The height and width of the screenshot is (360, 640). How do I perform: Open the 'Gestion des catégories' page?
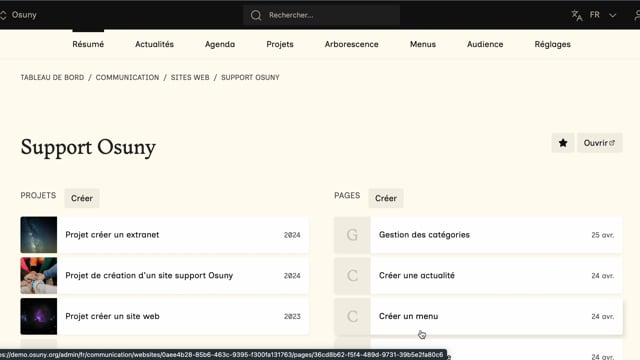tap(424, 235)
